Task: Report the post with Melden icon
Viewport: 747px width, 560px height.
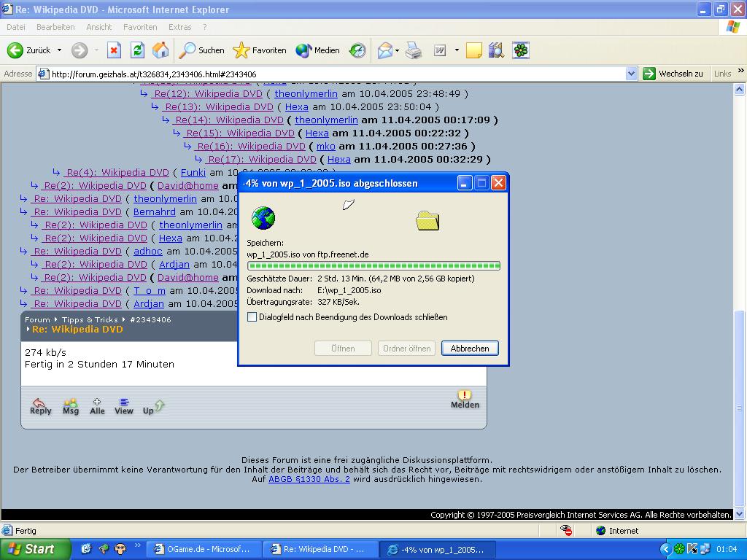Action: coord(465,400)
